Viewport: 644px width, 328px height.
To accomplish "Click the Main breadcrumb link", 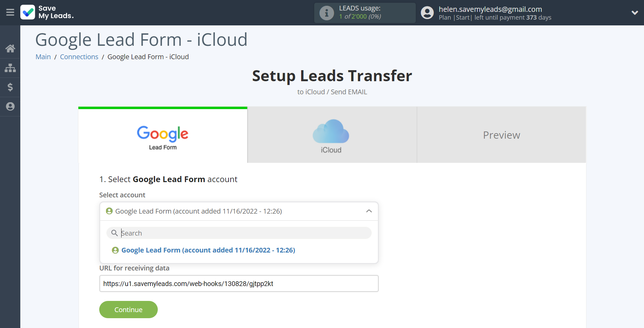I will [x=43, y=57].
